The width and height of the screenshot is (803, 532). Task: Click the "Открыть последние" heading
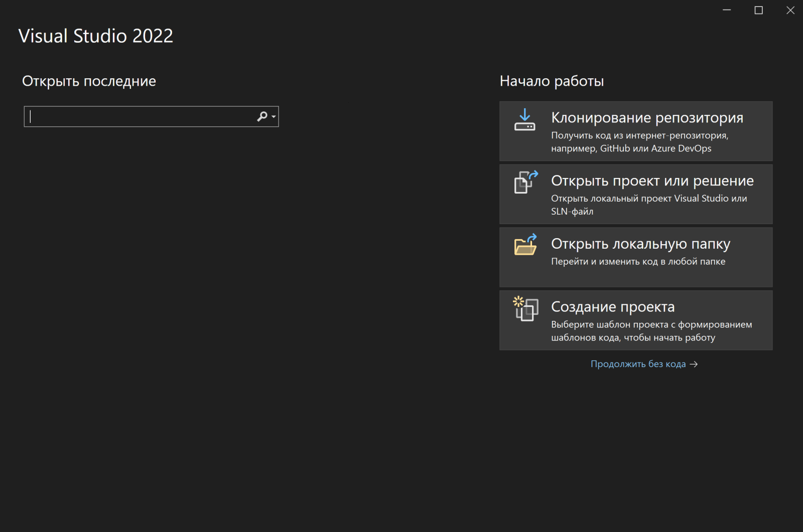[x=89, y=81]
